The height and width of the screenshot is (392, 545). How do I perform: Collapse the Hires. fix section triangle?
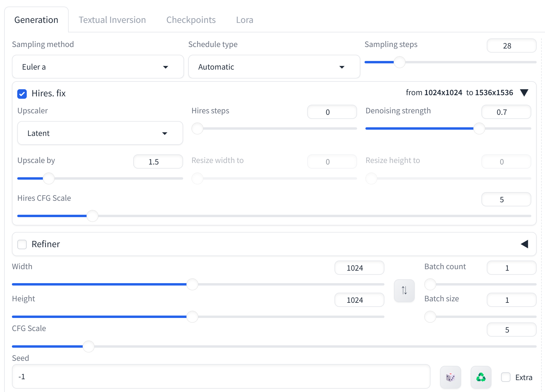(524, 93)
